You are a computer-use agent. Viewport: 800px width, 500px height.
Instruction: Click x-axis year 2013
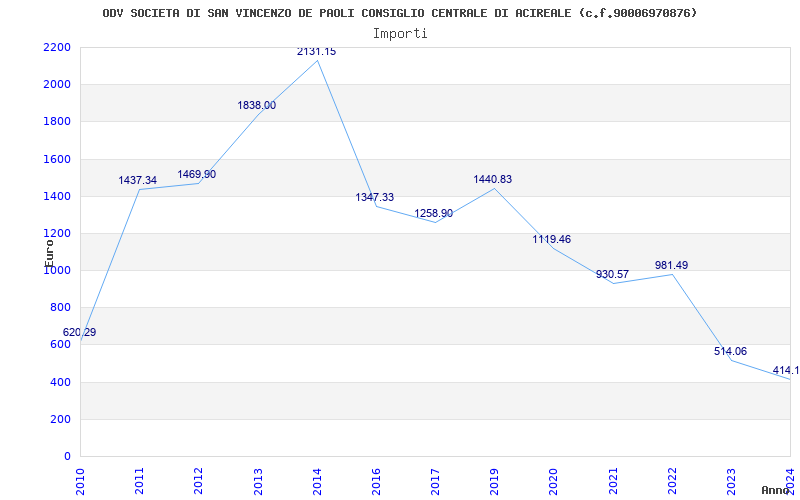pos(258,481)
